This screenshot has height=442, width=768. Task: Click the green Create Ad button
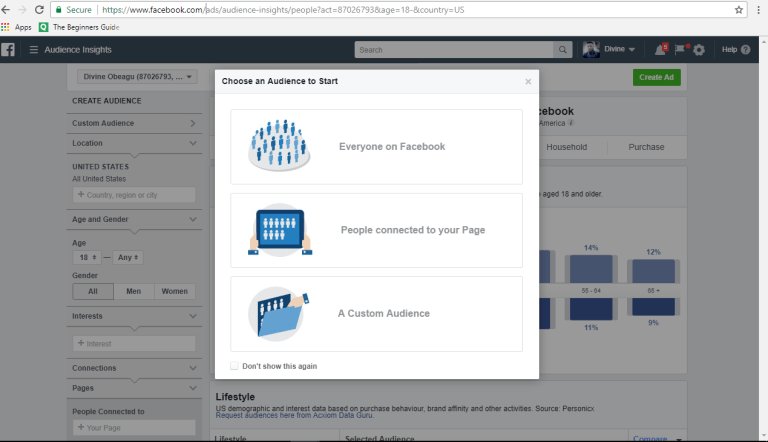(x=656, y=77)
